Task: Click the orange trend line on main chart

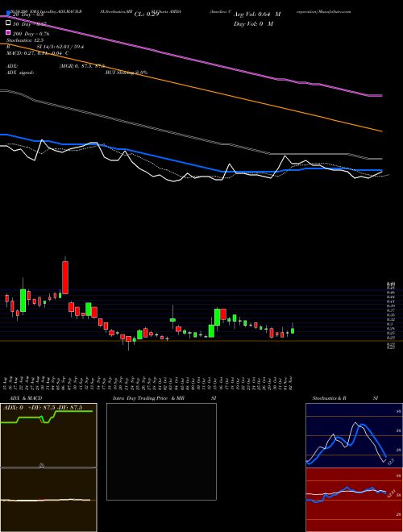Action: tap(190, 86)
